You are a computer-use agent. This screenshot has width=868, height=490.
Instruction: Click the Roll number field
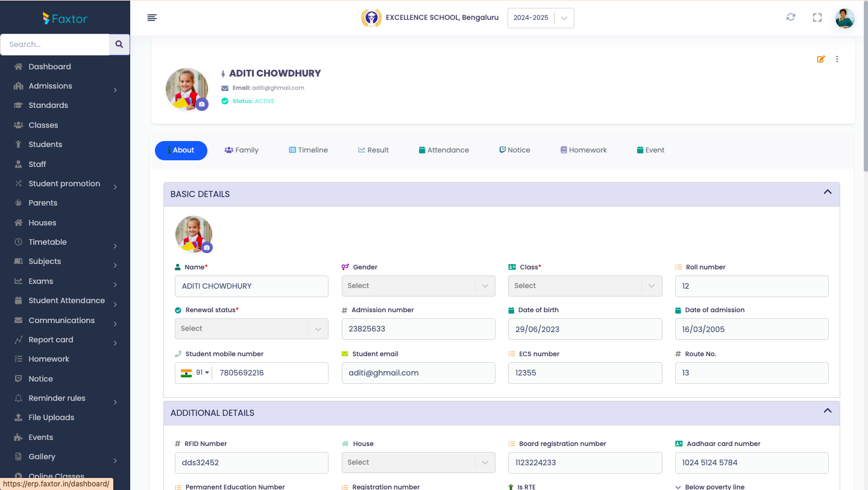[x=752, y=286]
